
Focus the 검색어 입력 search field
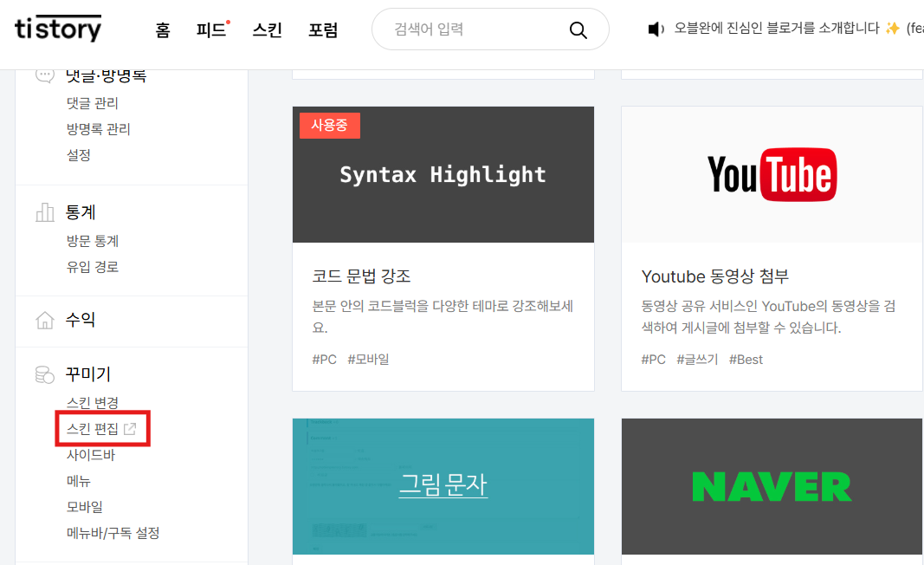(x=490, y=29)
